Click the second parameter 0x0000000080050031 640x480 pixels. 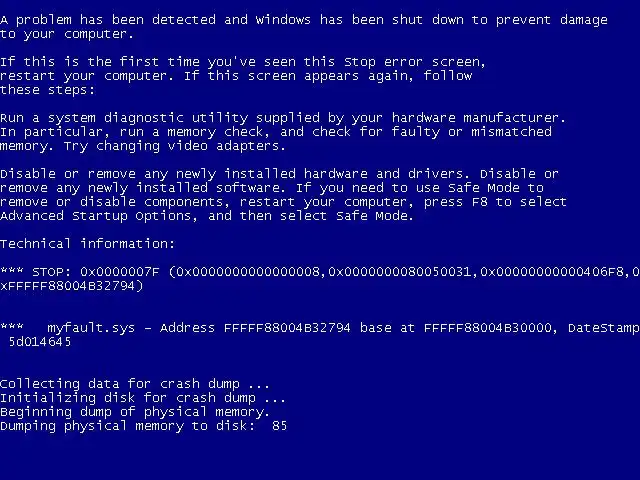click(400, 272)
